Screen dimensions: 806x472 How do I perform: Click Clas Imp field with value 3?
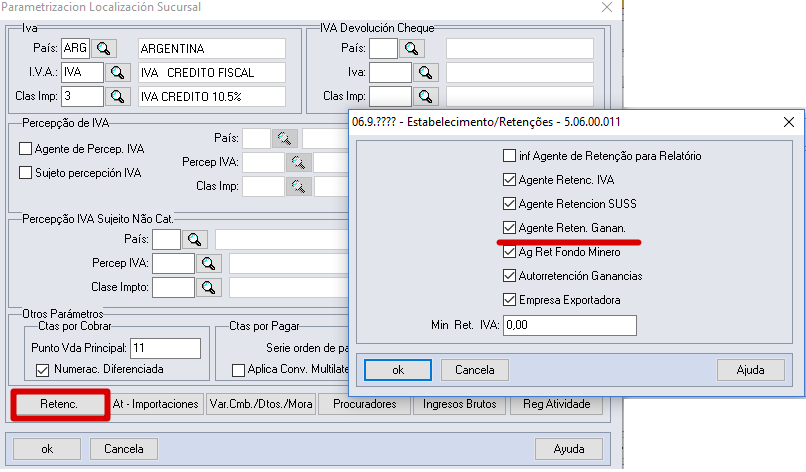tap(82, 96)
